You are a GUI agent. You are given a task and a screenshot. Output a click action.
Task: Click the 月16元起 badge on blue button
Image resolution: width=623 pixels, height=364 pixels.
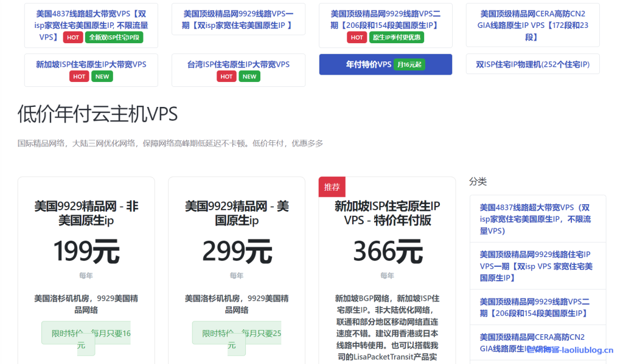click(410, 64)
